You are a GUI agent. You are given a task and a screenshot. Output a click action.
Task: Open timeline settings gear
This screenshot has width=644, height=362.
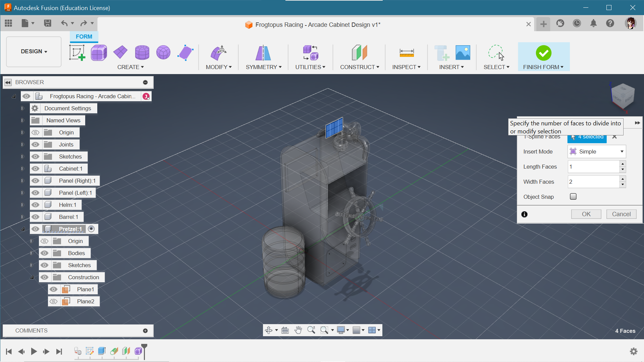coord(634,351)
